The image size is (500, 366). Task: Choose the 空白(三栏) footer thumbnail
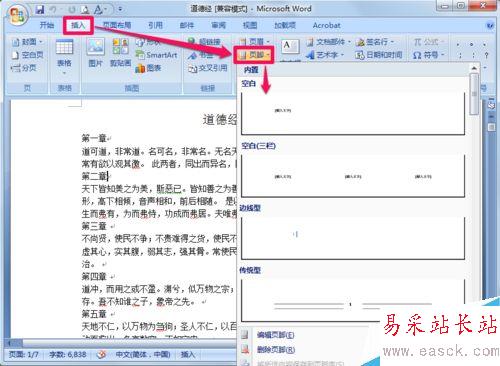tap(353, 175)
